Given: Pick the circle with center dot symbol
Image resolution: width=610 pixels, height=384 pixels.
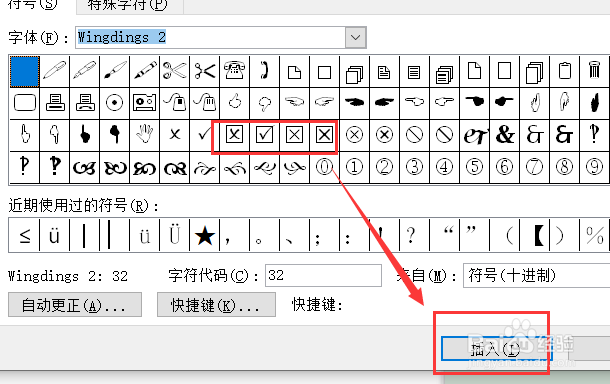Looking at the screenshot, I should (x=115, y=103).
